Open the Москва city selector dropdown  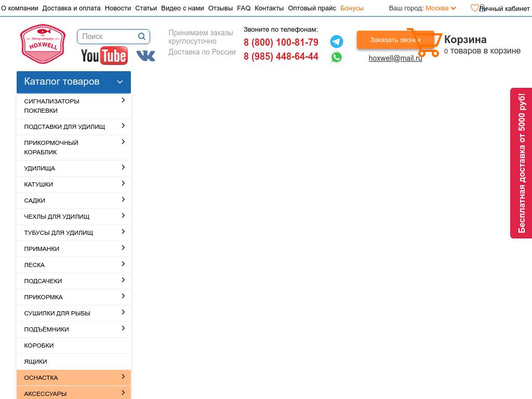coord(441,8)
